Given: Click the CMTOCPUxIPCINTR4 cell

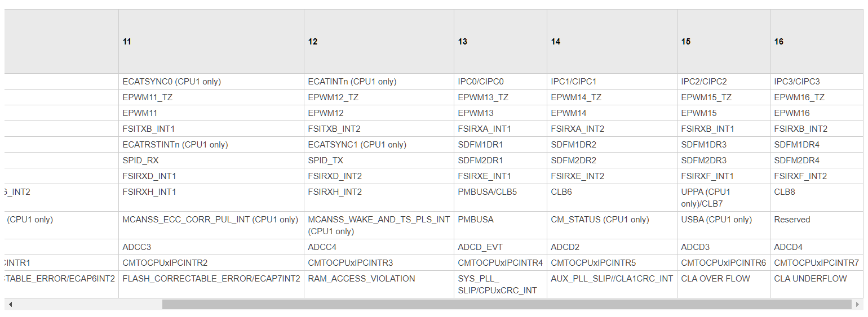Looking at the screenshot, I should coord(501,263).
